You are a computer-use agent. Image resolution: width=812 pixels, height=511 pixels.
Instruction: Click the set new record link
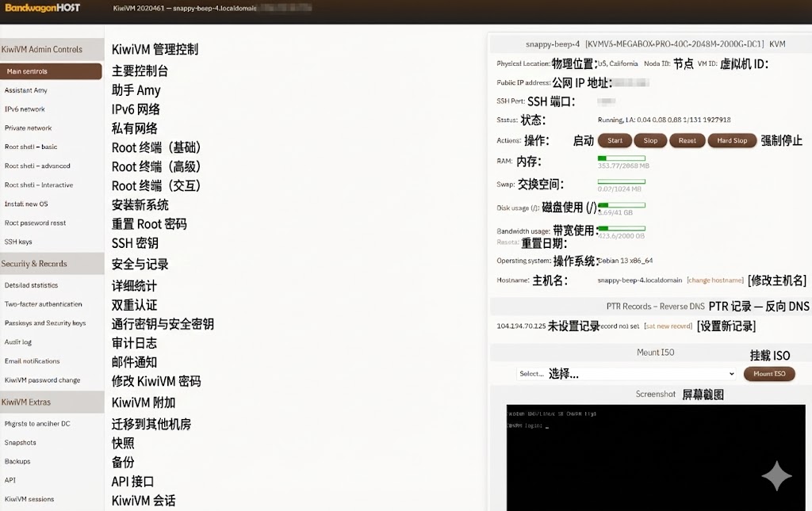pos(668,326)
